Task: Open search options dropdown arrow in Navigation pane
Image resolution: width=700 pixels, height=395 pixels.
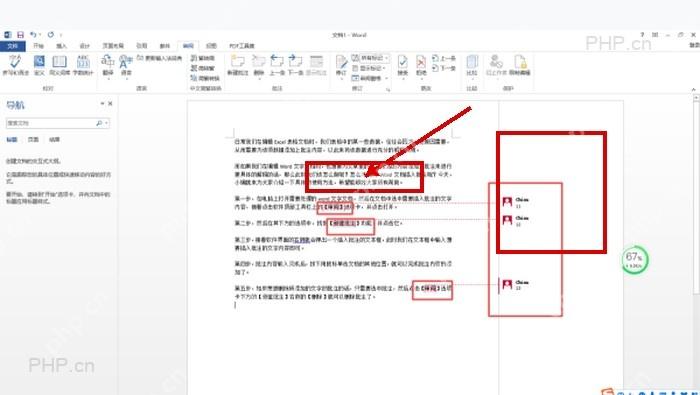Action: pyautogui.click(x=107, y=123)
